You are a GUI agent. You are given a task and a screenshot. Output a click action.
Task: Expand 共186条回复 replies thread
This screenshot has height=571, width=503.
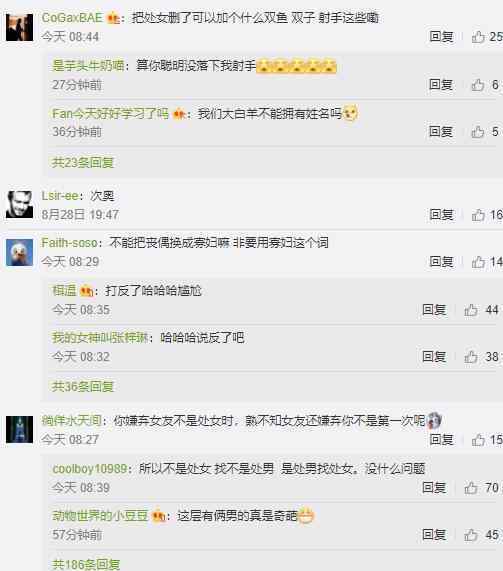(x=86, y=564)
